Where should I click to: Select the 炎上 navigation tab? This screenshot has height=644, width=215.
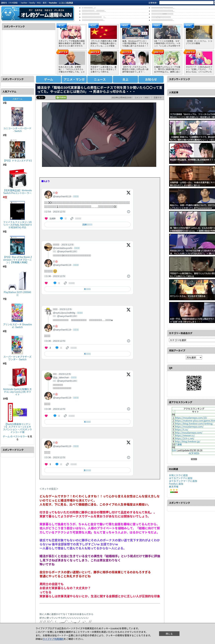click(x=125, y=79)
